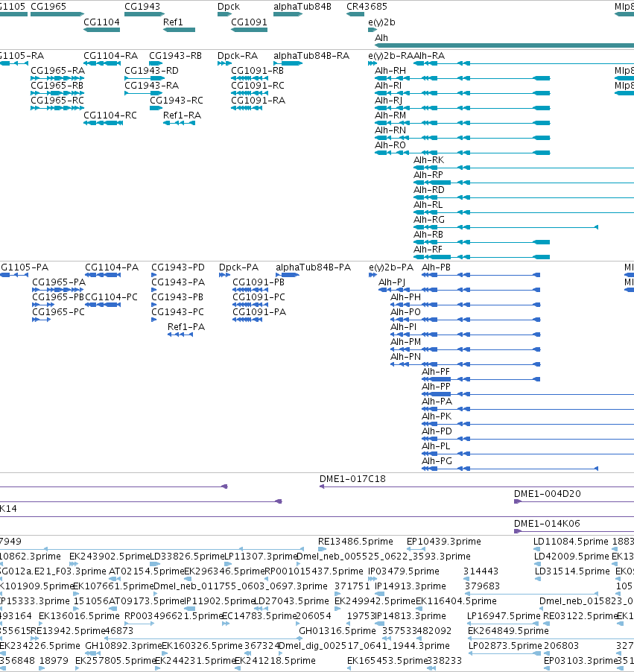Click transcript Ref1-RA
Viewport: 634px width, 672px height.
pyautogui.click(x=180, y=123)
